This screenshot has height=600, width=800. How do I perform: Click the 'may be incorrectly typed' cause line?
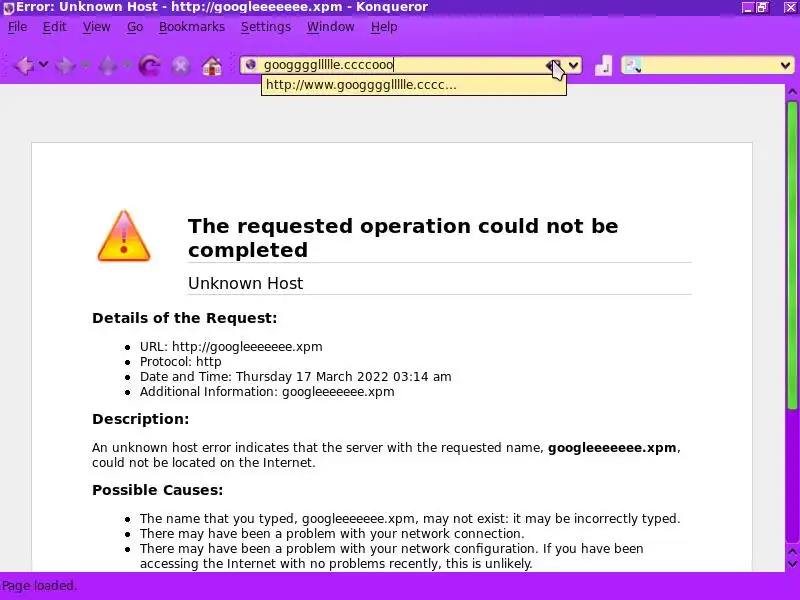[x=410, y=519]
